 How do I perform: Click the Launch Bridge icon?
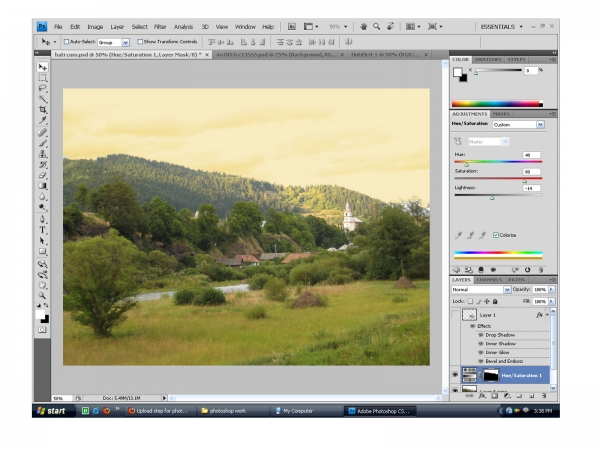click(x=292, y=27)
